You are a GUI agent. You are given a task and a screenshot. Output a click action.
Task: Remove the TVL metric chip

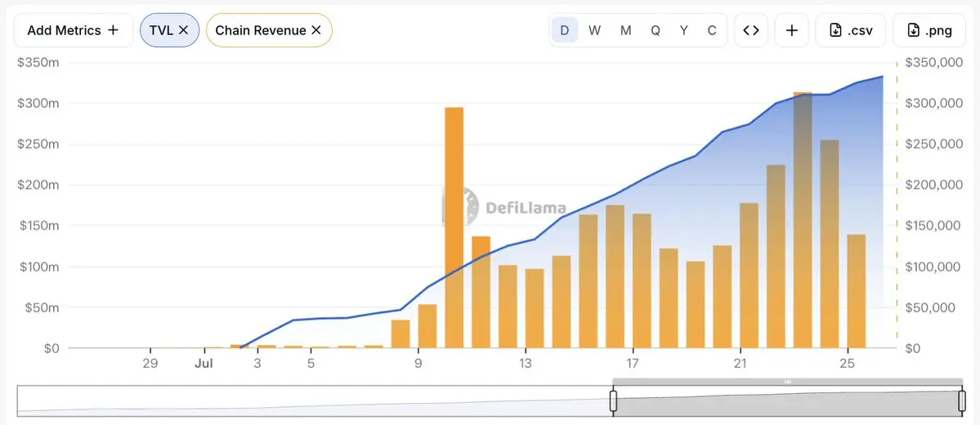click(x=183, y=30)
